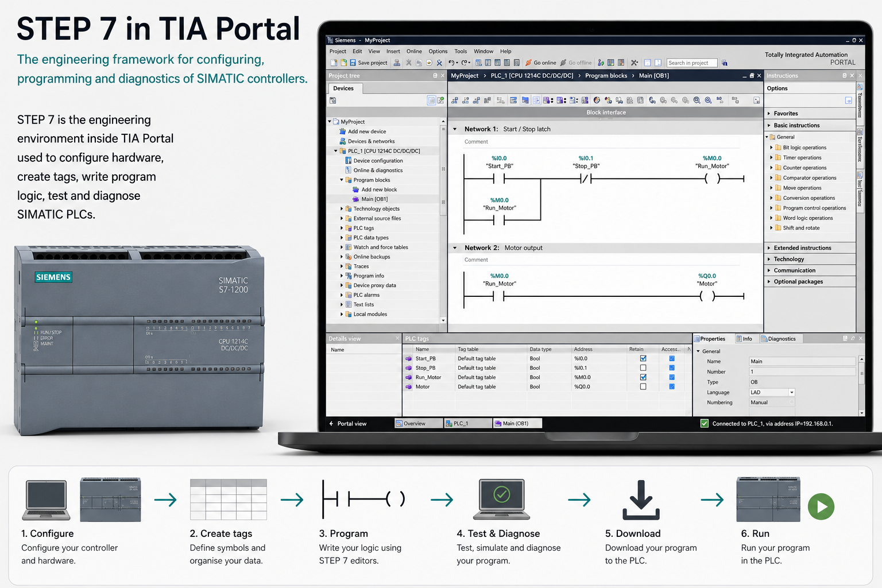Expand the PLC tags folder

[342, 228]
